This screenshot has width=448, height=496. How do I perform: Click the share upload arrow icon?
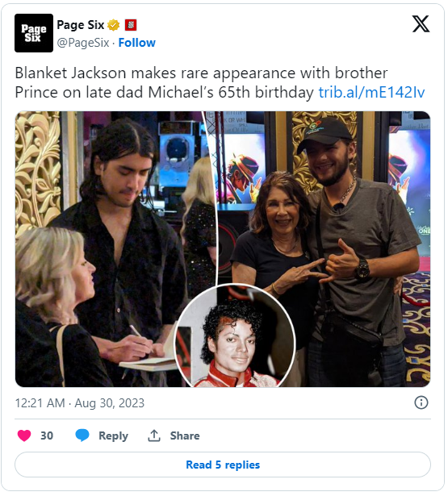(154, 436)
